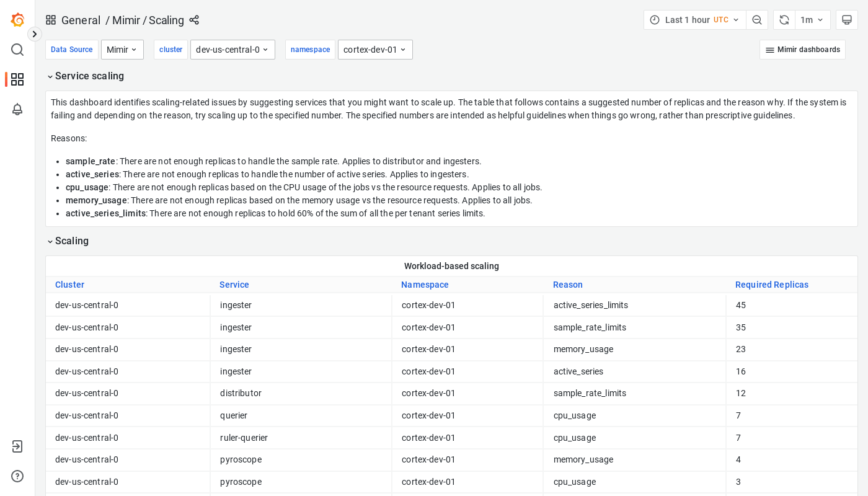This screenshot has height=496, width=868.
Task: Open the Last 1 hour time picker
Action: [694, 20]
